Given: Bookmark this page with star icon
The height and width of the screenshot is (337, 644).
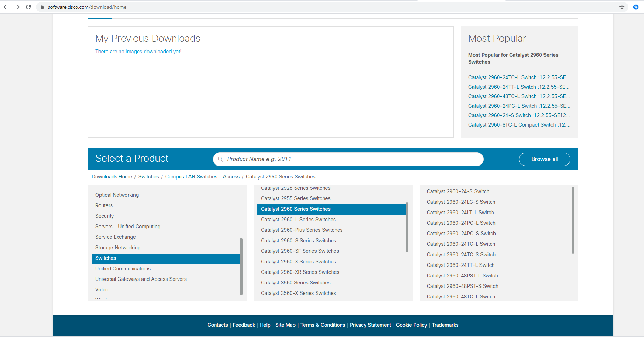Looking at the screenshot, I should tap(622, 7).
